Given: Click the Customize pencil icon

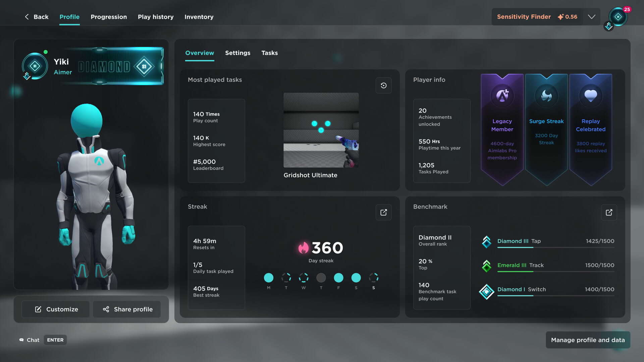Looking at the screenshot, I should [38, 309].
